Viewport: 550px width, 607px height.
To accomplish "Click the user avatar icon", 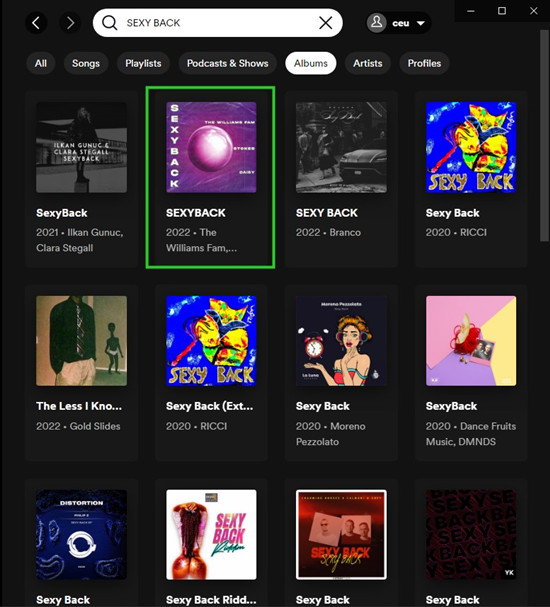I will coord(377,23).
